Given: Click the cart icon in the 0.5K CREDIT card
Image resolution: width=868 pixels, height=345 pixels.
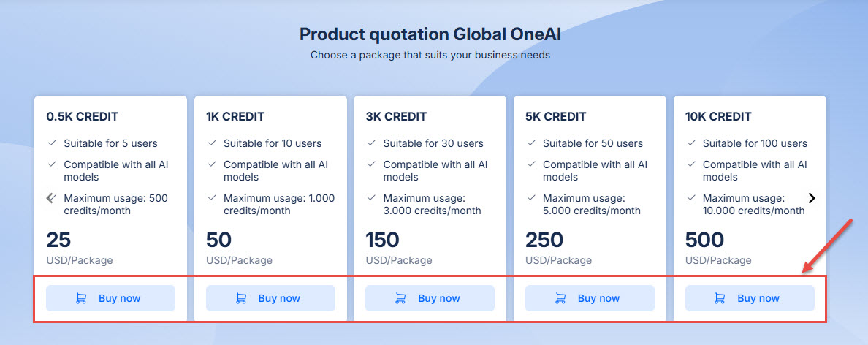Looking at the screenshot, I should 81,298.
